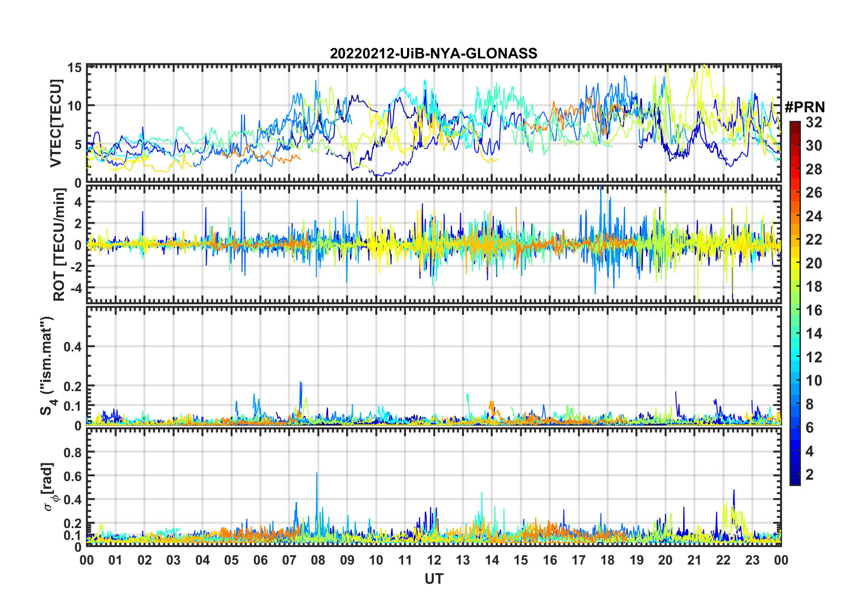Click the plot title "20220212-UiB-NYA-GLONASS"
The height and width of the screenshot is (607, 868).
434,53
